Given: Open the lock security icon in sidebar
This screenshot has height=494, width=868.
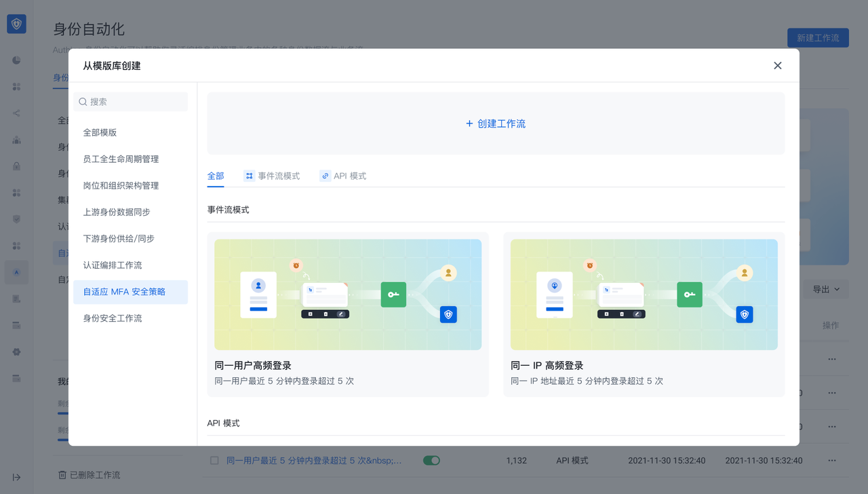Looking at the screenshot, I should [x=16, y=166].
